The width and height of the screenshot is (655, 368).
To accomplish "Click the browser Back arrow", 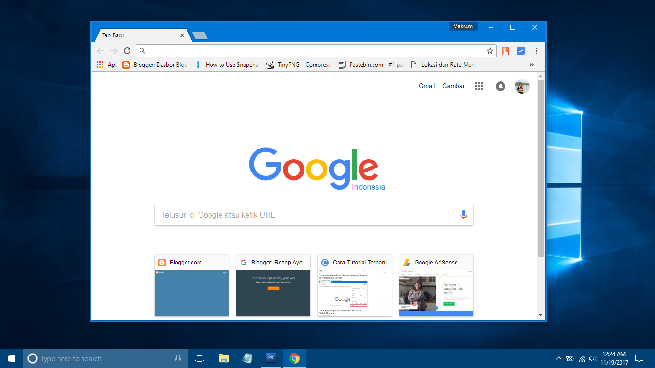I will [100, 51].
